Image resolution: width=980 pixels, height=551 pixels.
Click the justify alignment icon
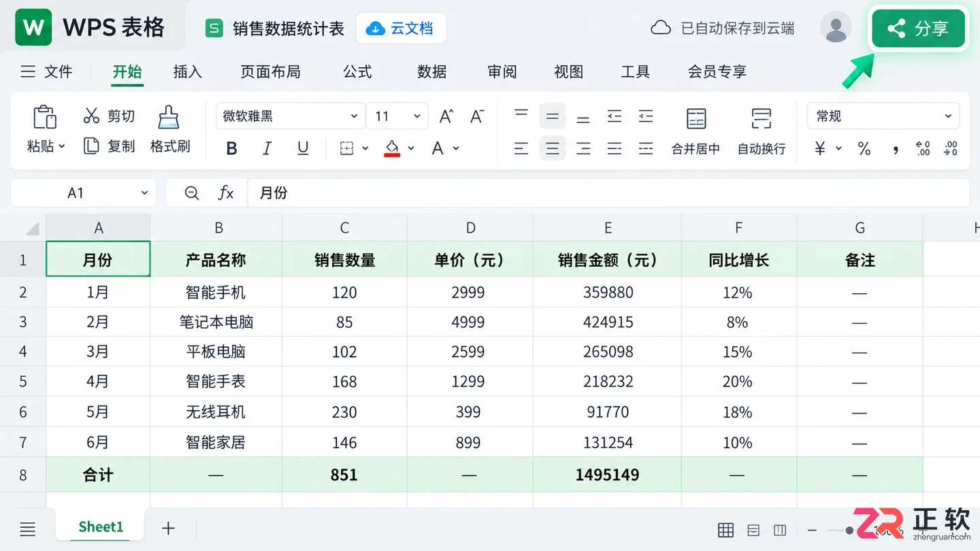tap(615, 148)
